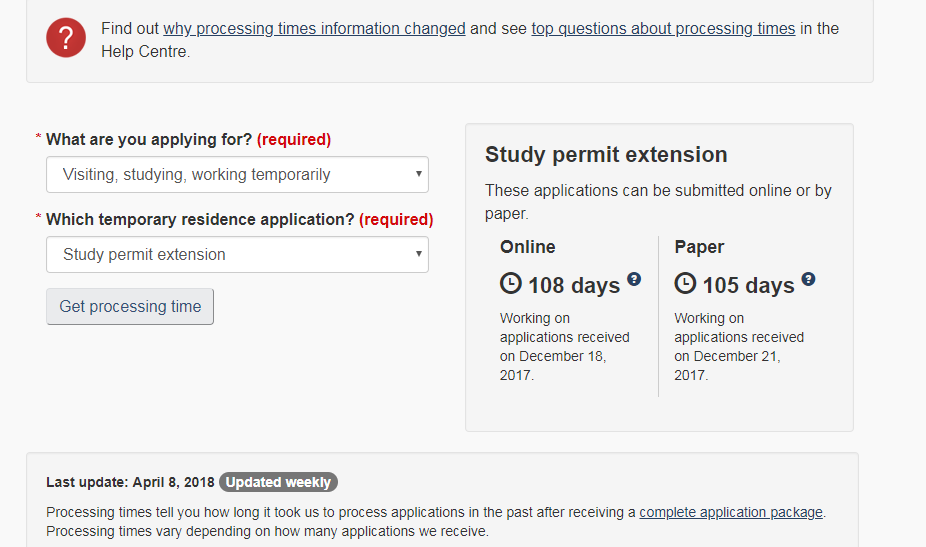The height and width of the screenshot is (547, 926).
Task: Click the 'What are you applying for?' label
Action: pyautogui.click(x=149, y=139)
